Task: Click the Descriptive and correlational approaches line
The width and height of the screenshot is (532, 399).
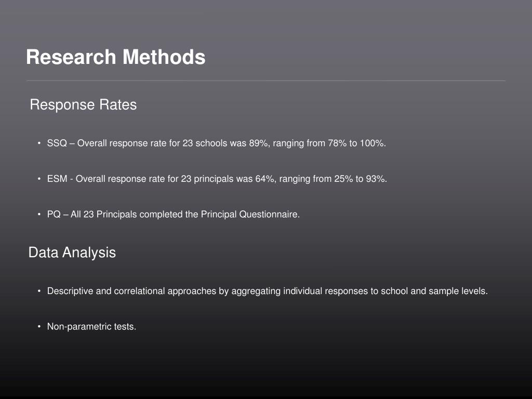Action: pyautogui.click(x=268, y=291)
